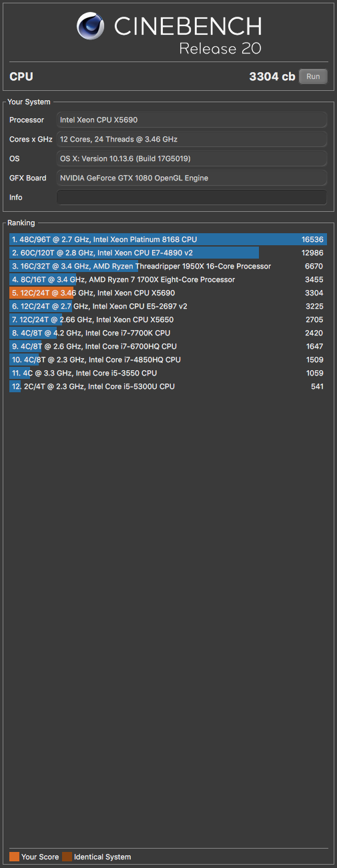This screenshot has width=337, height=868.
Task: Click the 541 score value
Action: (x=317, y=386)
